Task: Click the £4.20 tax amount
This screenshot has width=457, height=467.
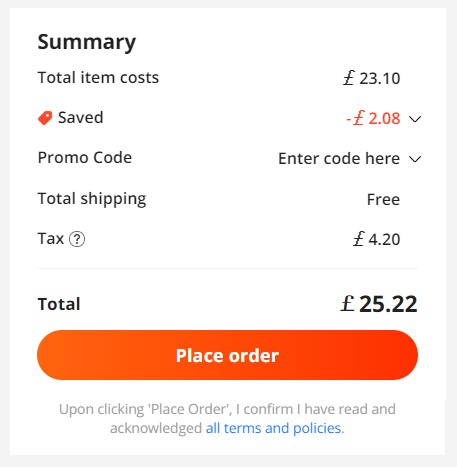Action: coord(377,239)
